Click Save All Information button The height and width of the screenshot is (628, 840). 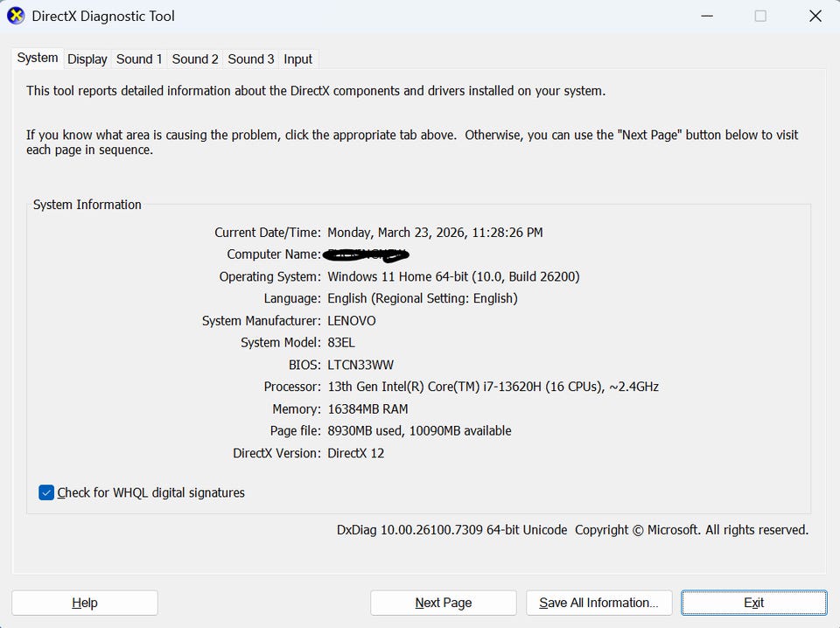pos(598,603)
